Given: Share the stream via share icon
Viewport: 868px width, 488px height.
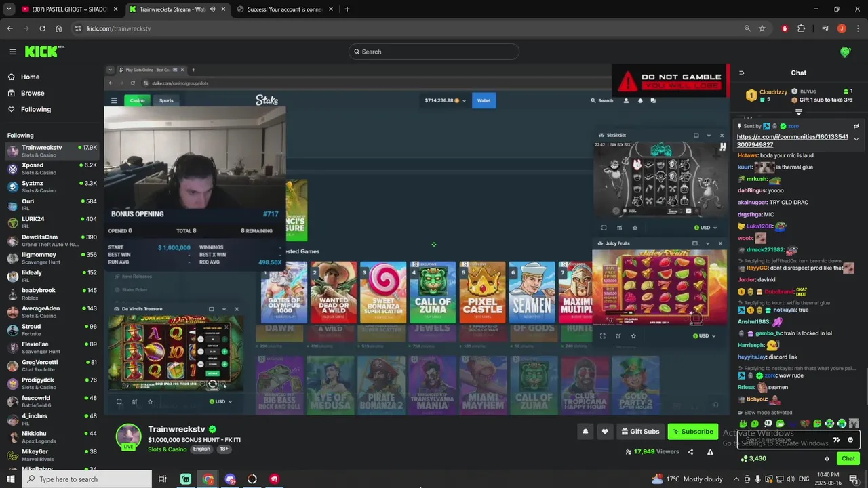Looking at the screenshot, I should [x=690, y=452].
